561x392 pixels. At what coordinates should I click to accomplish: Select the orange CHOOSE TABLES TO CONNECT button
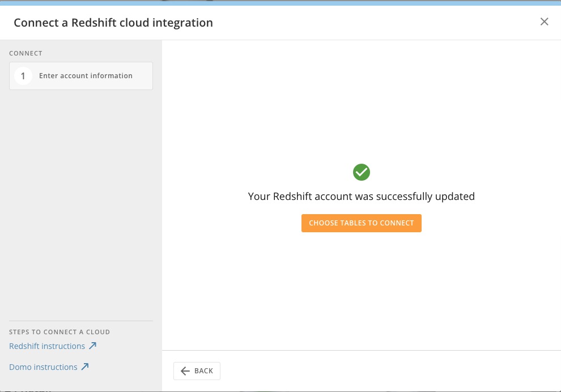pos(362,223)
